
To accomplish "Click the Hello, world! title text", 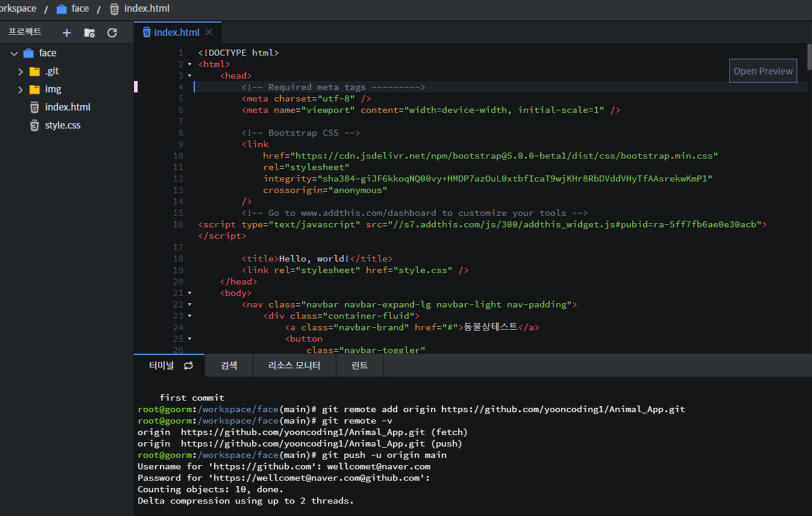I will tap(314, 259).
